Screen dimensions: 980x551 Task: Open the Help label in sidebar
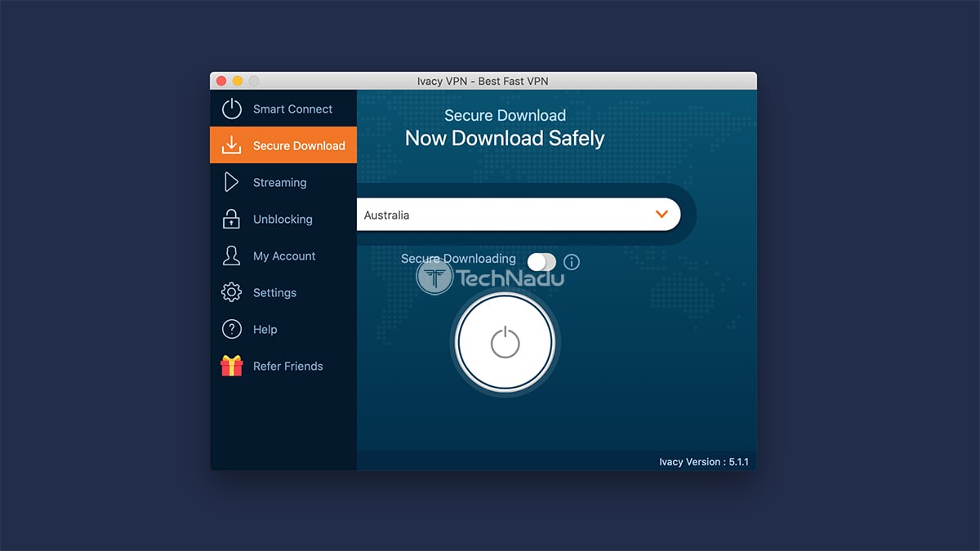pyautogui.click(x=265, y=329)
